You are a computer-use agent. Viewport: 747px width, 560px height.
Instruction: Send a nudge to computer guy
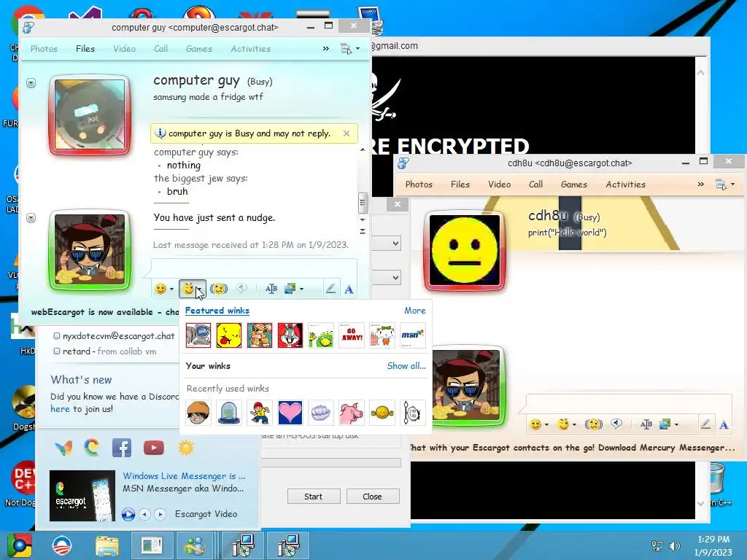point(219,289)
